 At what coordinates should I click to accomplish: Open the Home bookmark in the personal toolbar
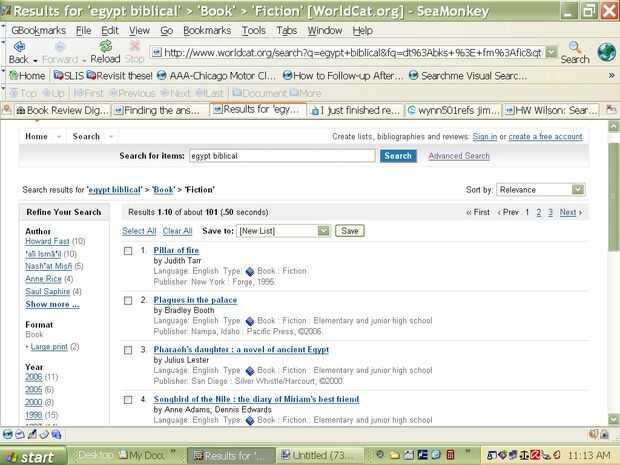pyautogui.click(x=27, y=76)
